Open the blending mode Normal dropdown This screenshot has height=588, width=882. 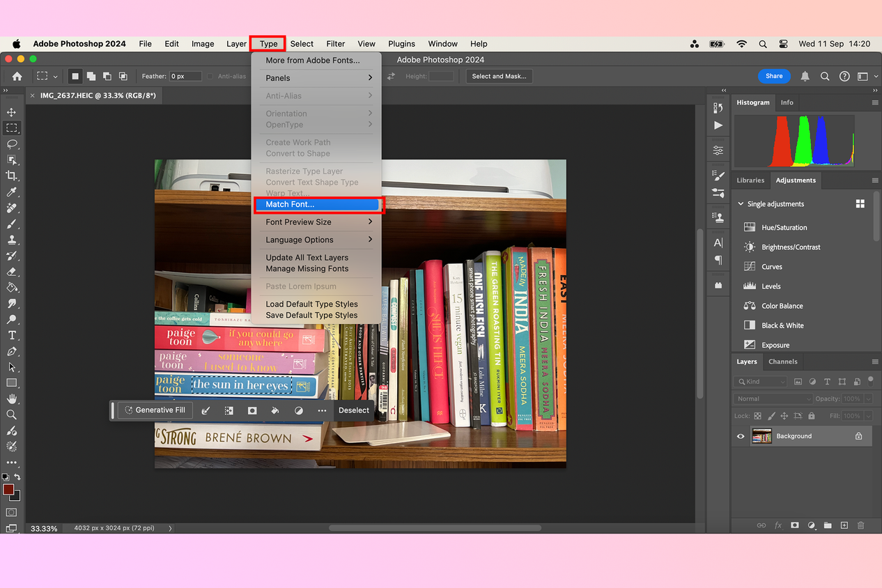773,399
